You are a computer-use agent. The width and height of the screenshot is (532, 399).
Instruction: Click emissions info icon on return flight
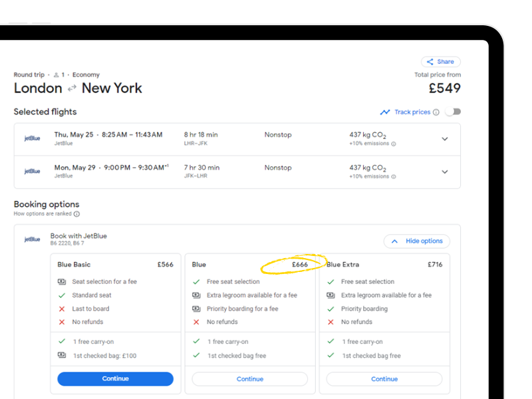[x=394, y=177]
